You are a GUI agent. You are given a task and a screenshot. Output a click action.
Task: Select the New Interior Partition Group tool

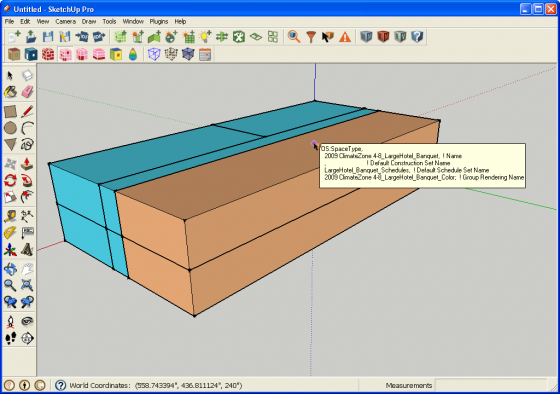154,37
